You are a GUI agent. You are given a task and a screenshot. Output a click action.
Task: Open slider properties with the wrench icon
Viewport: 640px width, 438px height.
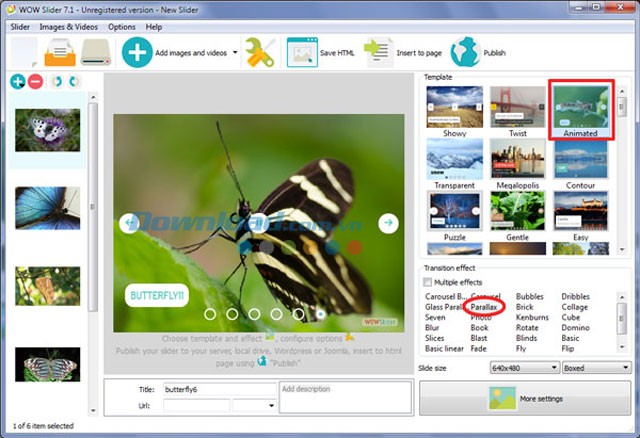click(260, 52)
